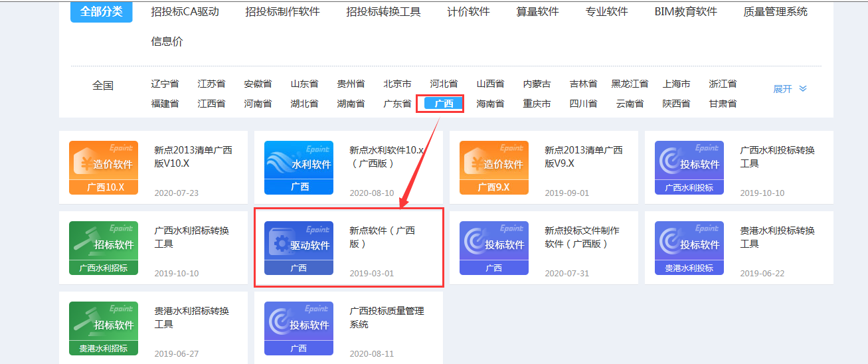Select the 全部分类 category tab
Viewport: 868px width, 364px height.
pos(101,12)
